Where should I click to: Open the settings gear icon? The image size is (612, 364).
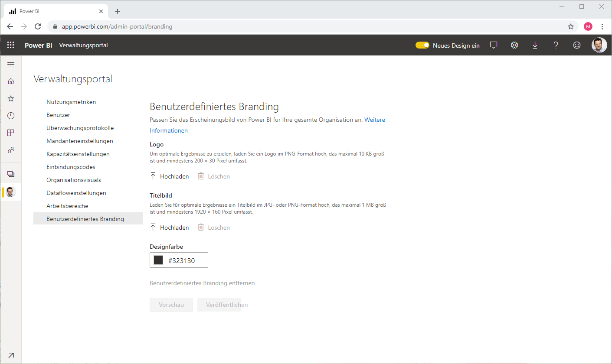(514, 45)
